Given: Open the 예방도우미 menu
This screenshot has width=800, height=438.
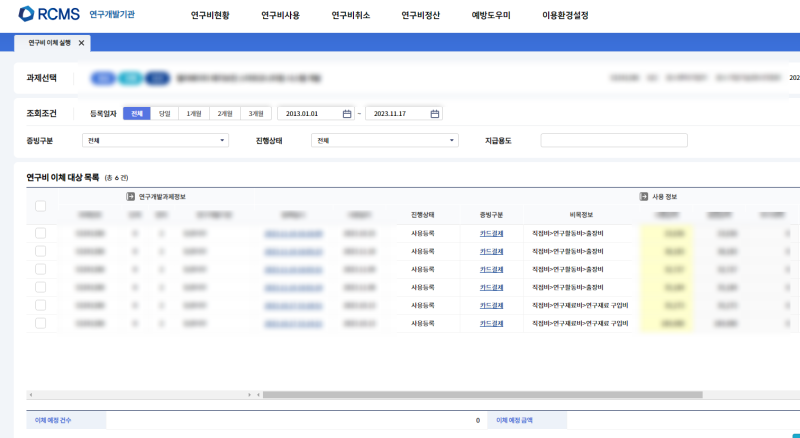Looking at the screenshot, I should pos(491,15).
